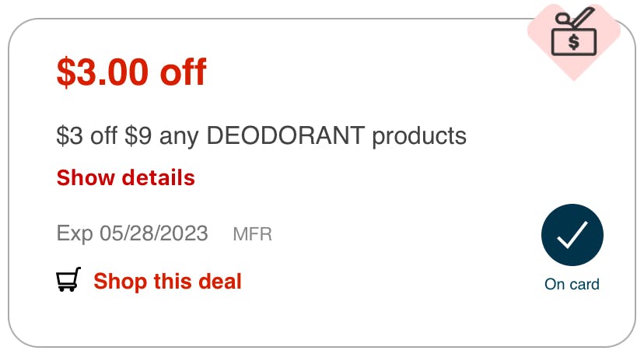Click the "$9" threshold in the description

click(x=140, y=136)
